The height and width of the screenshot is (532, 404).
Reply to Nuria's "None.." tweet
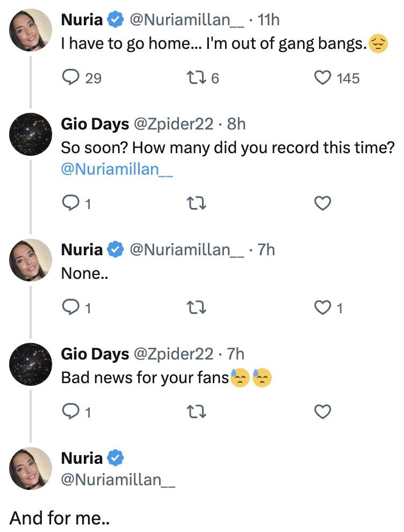71,307
